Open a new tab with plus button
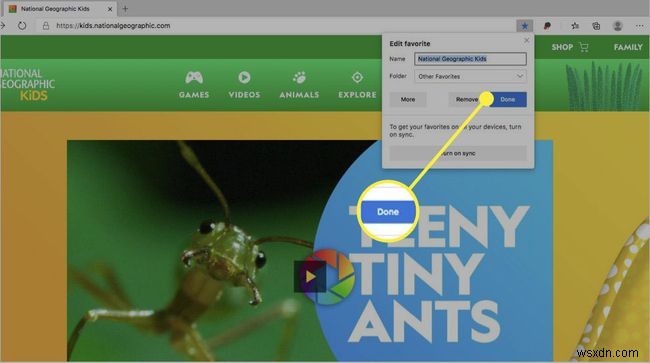 pyautogui.click(x=125, y=8)
